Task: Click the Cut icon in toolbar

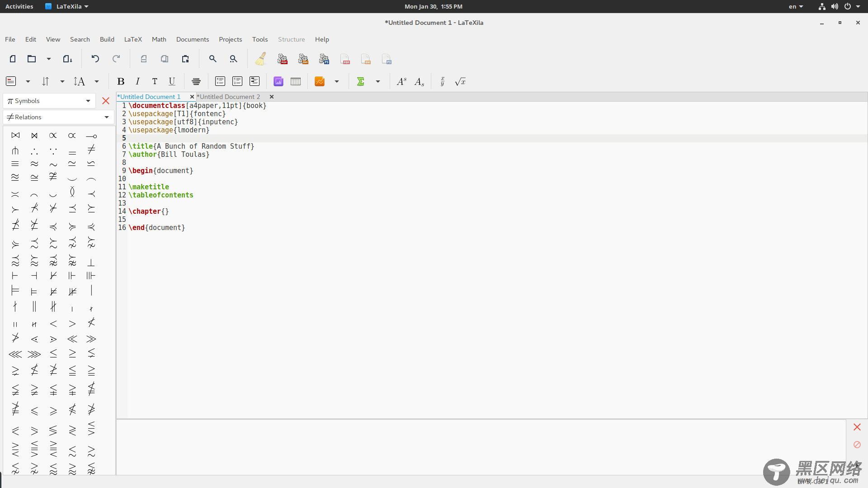Action: (144, 59)
